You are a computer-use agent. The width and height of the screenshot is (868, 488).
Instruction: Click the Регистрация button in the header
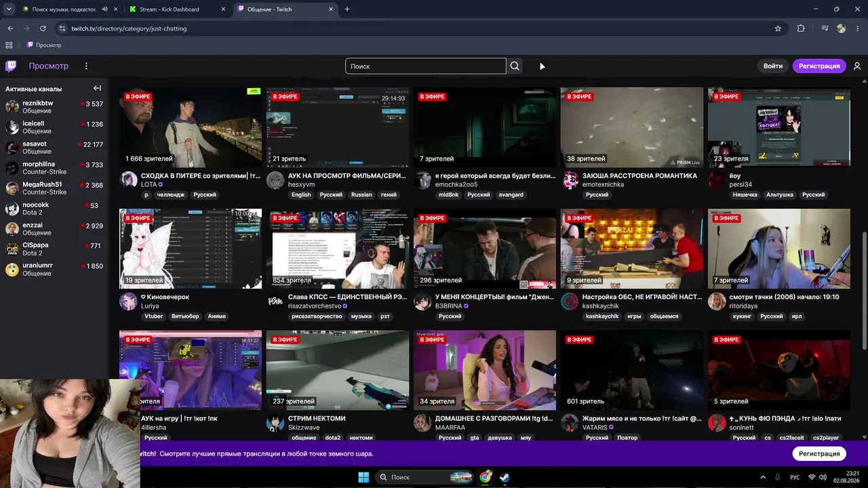[819, 66]
